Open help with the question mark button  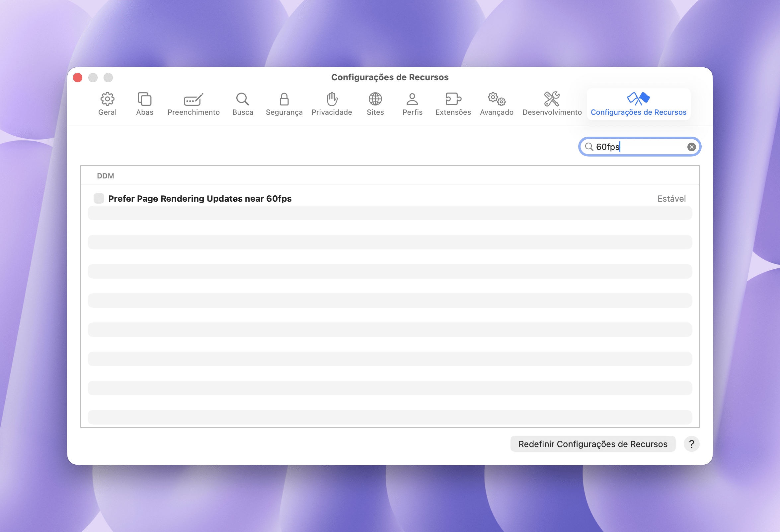point(691,444)
